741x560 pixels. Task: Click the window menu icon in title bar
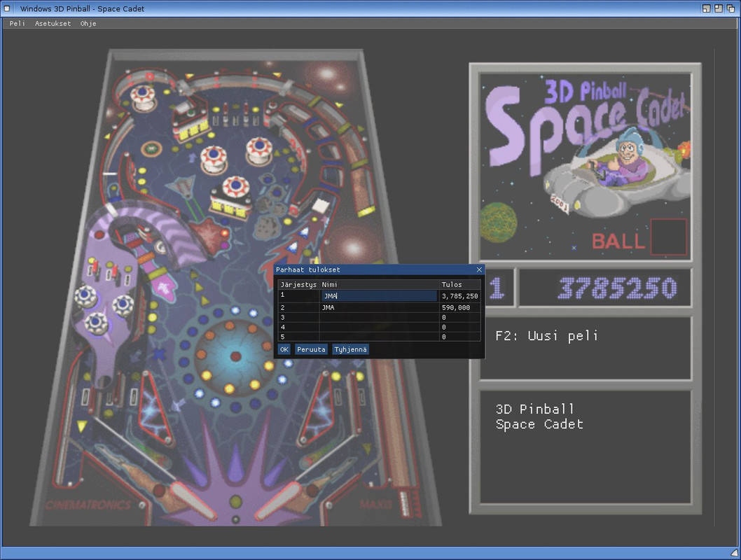7,8
